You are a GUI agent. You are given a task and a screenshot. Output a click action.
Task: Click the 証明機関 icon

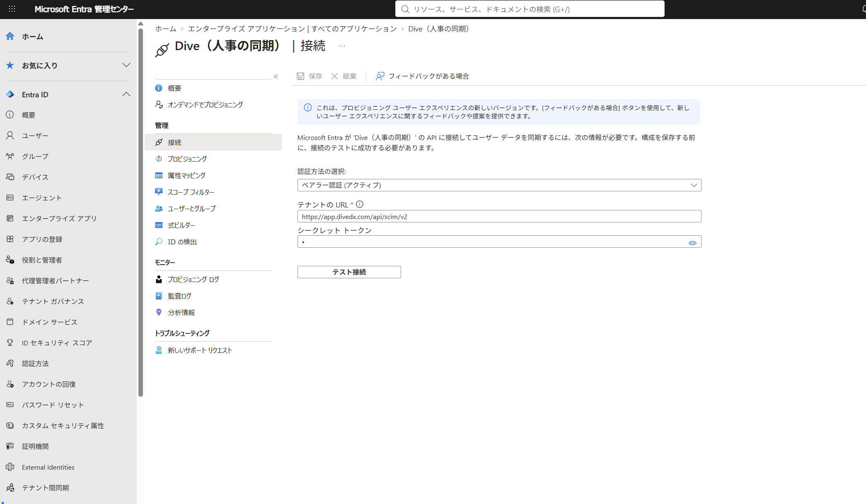click(10, 446)
